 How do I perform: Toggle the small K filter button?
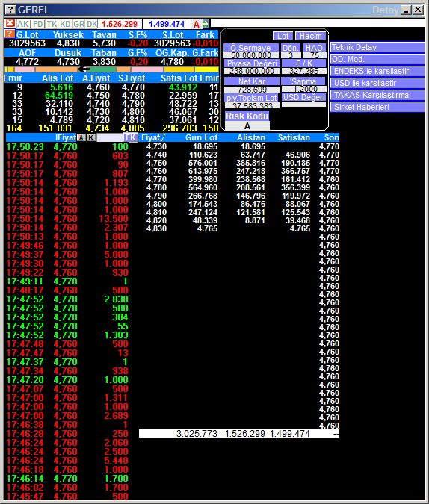point(91,137)
